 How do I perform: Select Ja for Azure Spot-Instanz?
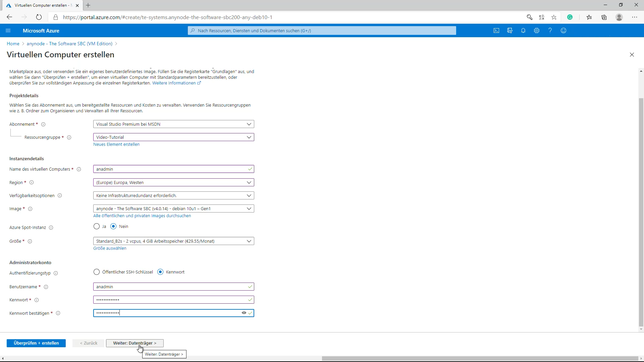coord(97,227)
